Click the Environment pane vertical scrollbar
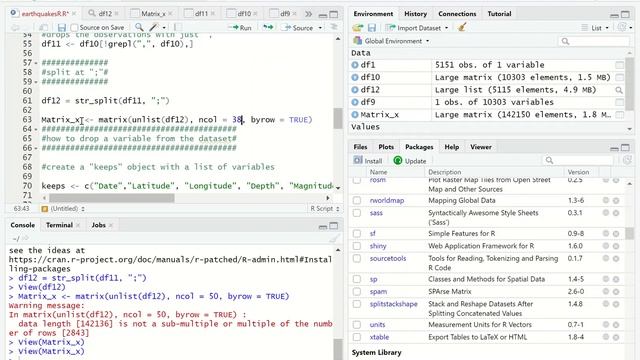 coord(629,84)
